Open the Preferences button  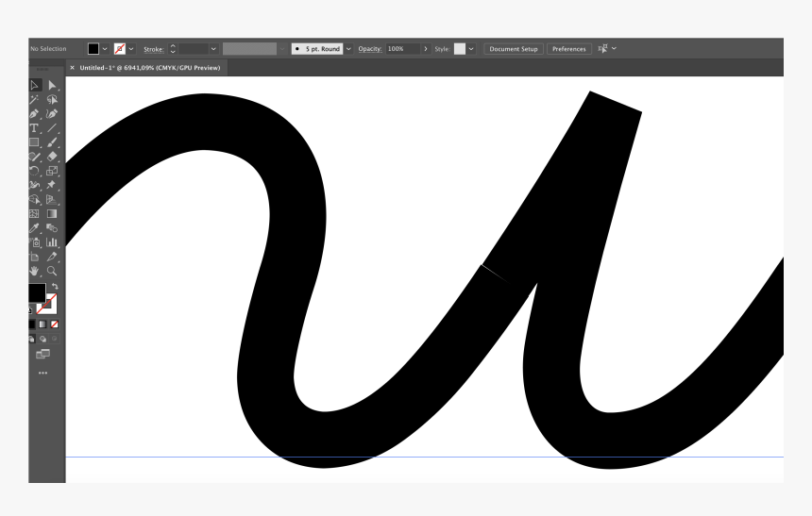tap(569, 49)
